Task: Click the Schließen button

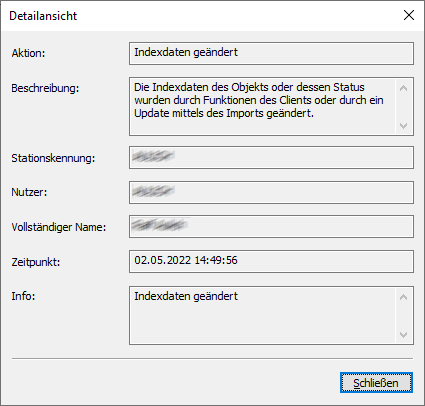Action: (376, 383)
